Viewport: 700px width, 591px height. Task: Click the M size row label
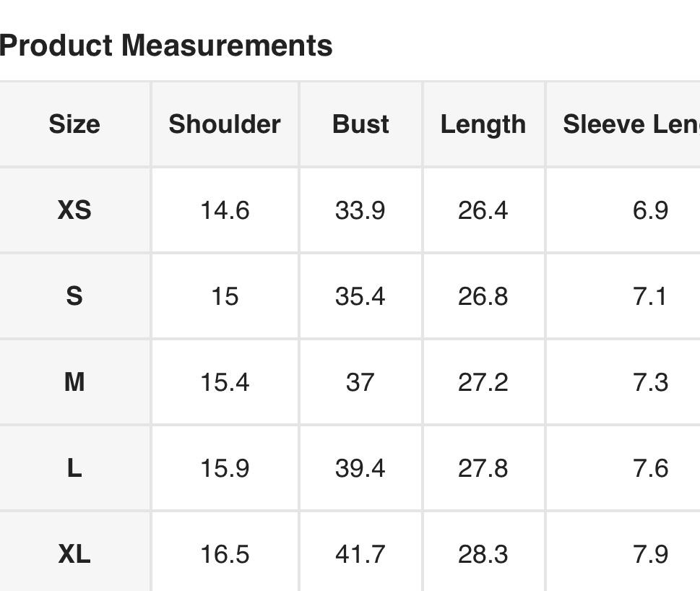tap(74, 382)
